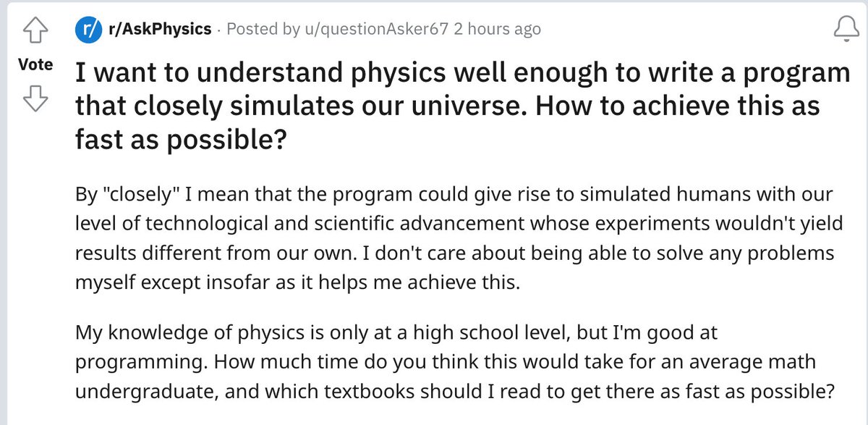868x425 pixels.
Task: Click the "Posted by" text
Action: click(x=262, y=30)
